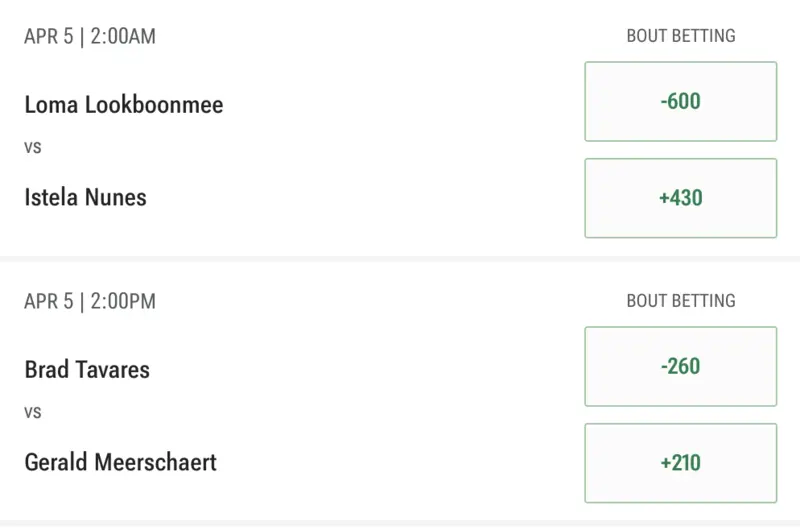
Task: Click the gray strip below Gerald Meerschaert's row
Action: click(400, 525)
